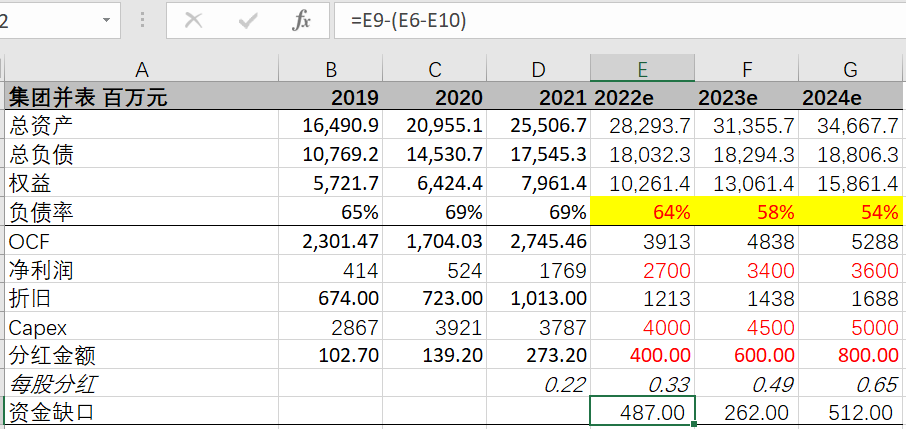Select the 总资产 row label
The width and height of the screenshot is (906, 429).
click(142, 125)
